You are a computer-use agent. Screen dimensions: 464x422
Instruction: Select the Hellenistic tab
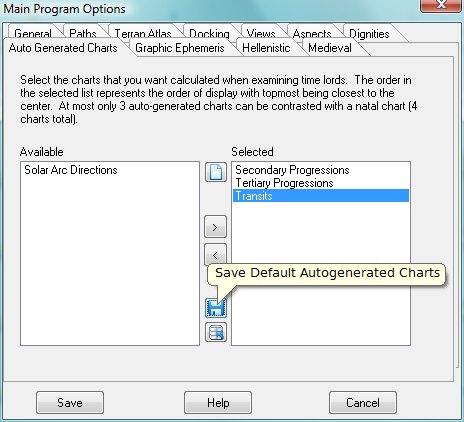[266, 48]
